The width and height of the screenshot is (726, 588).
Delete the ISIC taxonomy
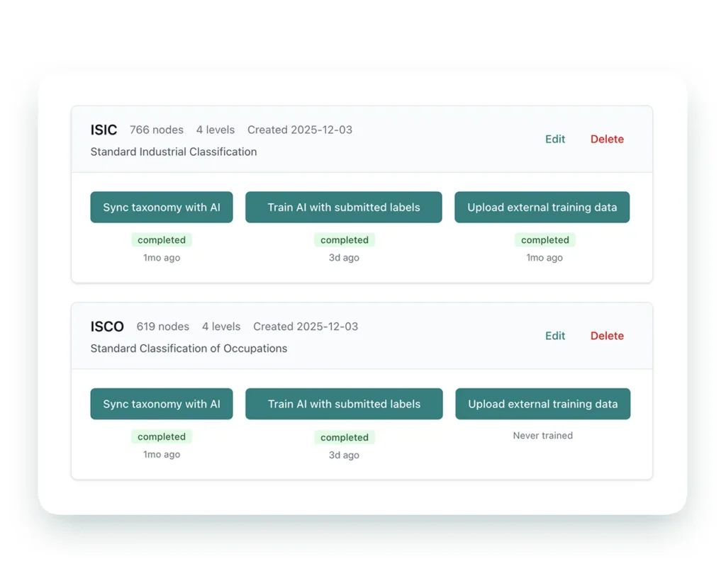point(607,140)
